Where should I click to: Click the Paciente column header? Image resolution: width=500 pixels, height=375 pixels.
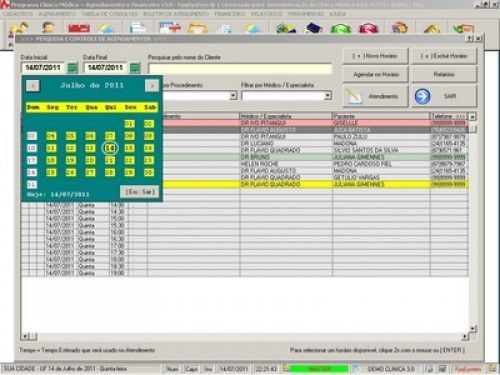(381, 116)
